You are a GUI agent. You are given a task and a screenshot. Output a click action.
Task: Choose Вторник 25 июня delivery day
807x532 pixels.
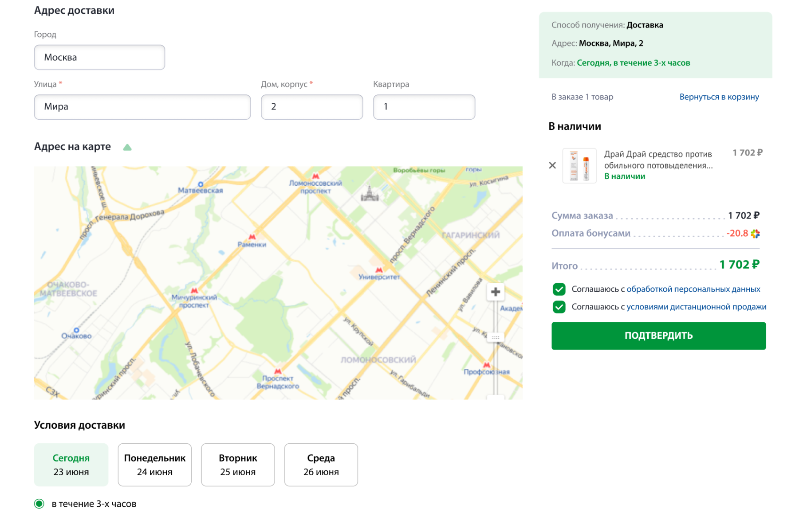238,465
